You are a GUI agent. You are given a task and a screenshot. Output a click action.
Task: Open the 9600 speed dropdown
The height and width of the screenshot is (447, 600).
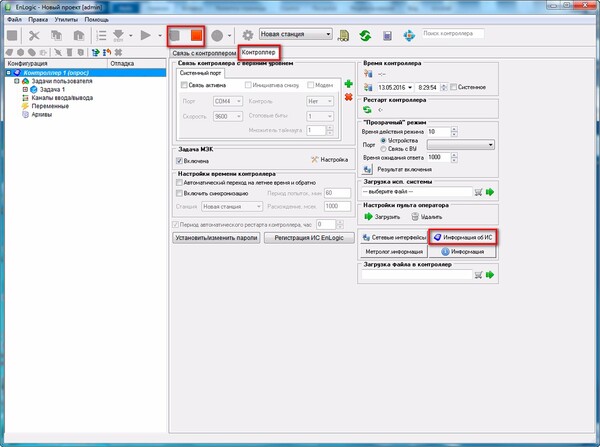tap(228, 116)
